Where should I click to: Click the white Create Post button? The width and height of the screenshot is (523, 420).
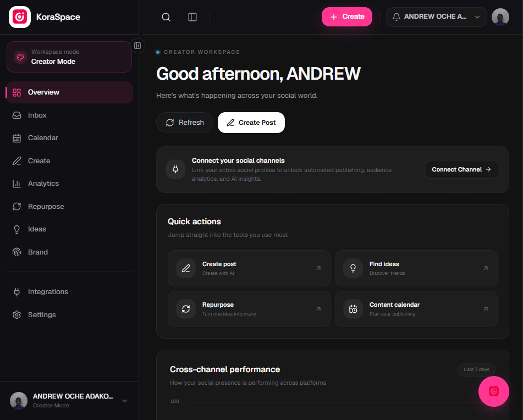pyautogui.click(x=251, y=123)
